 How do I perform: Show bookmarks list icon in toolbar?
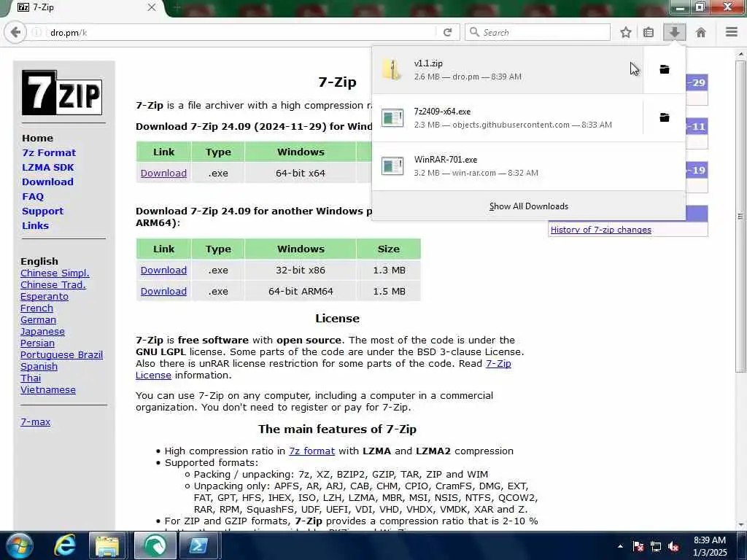coord(649,32)
